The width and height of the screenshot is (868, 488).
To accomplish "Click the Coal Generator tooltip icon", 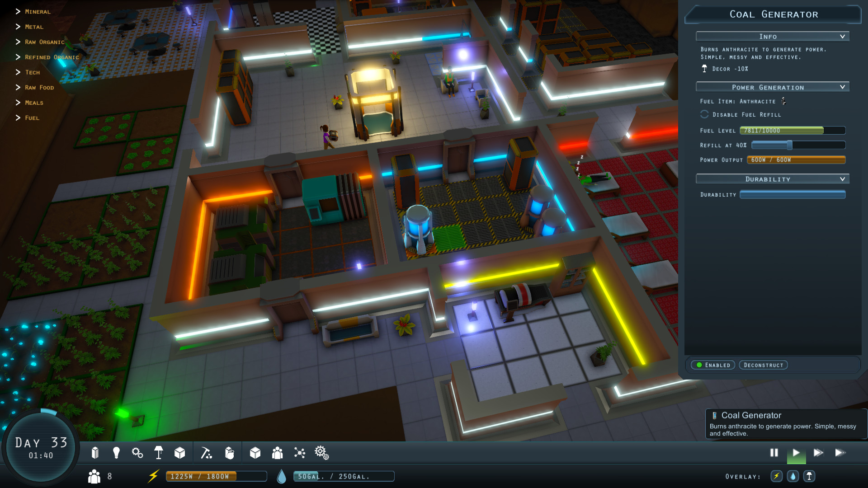I will coord(714,416).
